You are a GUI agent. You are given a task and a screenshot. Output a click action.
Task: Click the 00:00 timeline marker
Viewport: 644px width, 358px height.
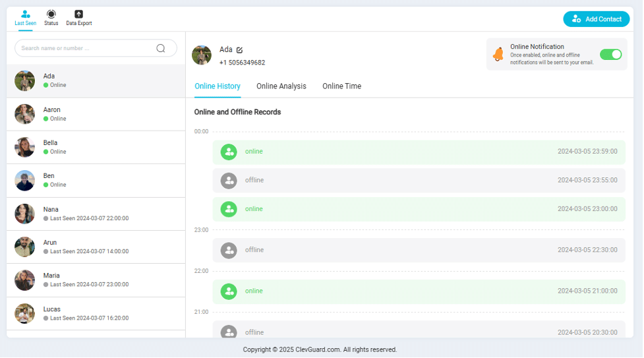tap(201, 131)
